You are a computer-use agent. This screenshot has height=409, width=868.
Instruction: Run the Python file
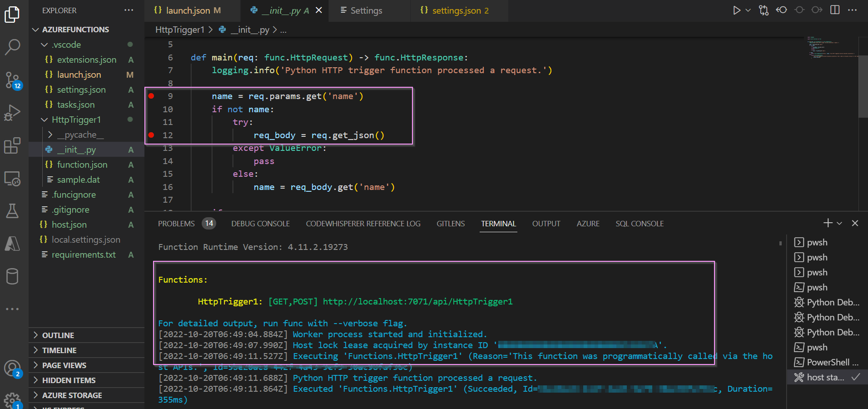tap(736, 10)
